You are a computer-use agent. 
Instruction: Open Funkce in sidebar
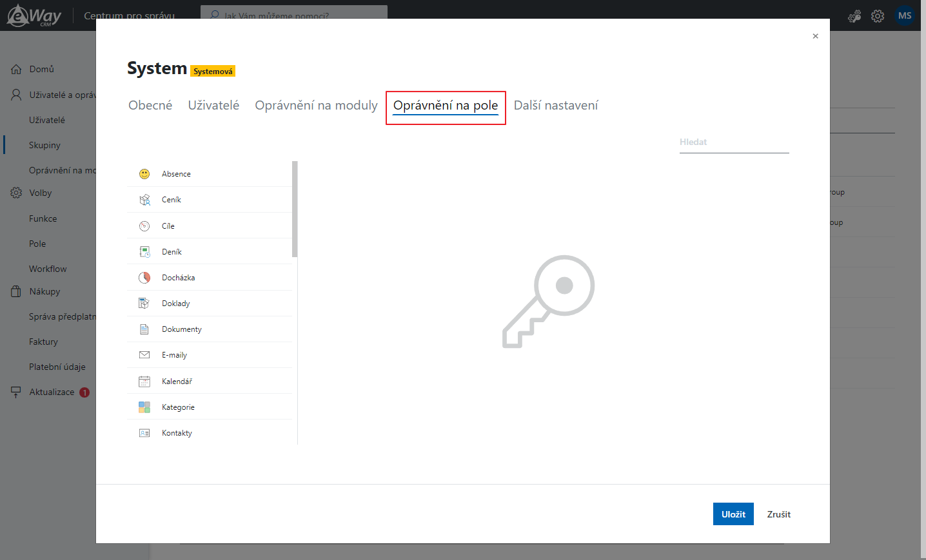tap(43, 218)
